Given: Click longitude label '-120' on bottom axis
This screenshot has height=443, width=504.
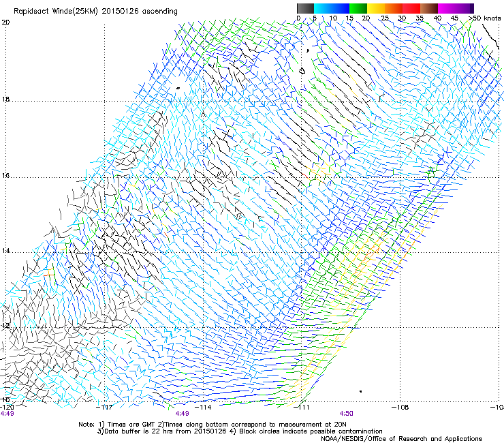Looking at the screenshot, I should tap(7, 408).
